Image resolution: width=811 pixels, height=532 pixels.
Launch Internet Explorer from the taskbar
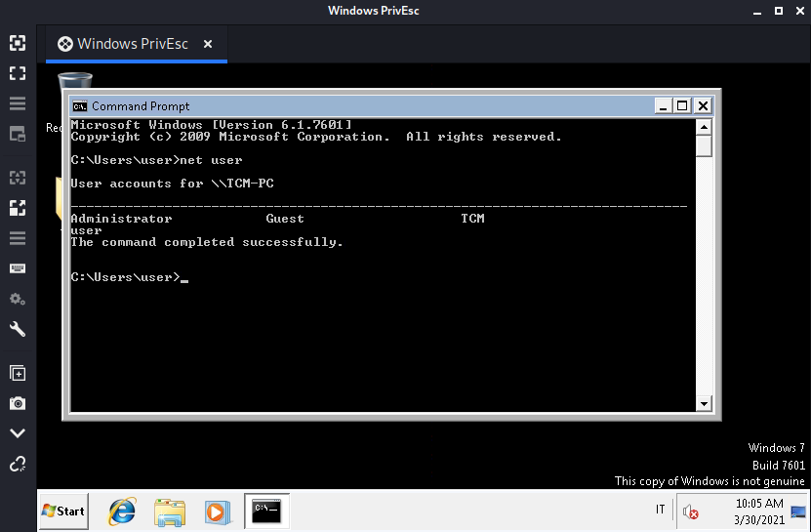[122, 511]
